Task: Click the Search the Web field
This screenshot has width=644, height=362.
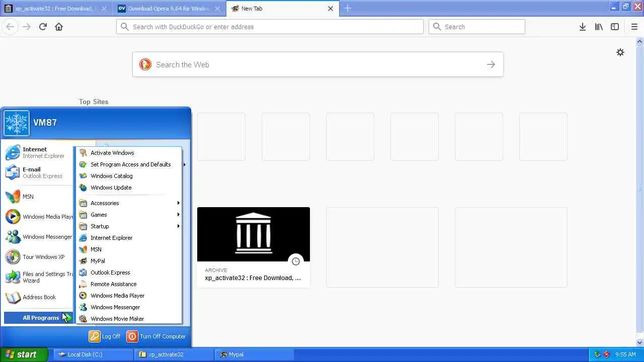Action: click(x=317, y=64)
